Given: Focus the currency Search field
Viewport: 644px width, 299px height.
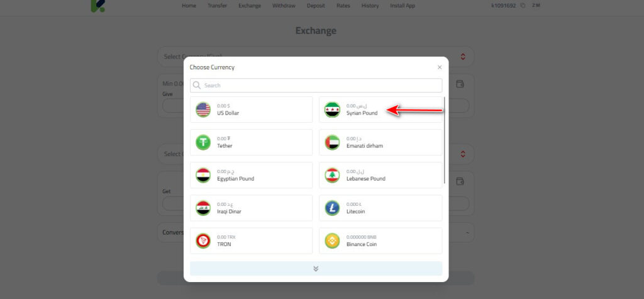Looking at the screenshot, I should 316,86.
